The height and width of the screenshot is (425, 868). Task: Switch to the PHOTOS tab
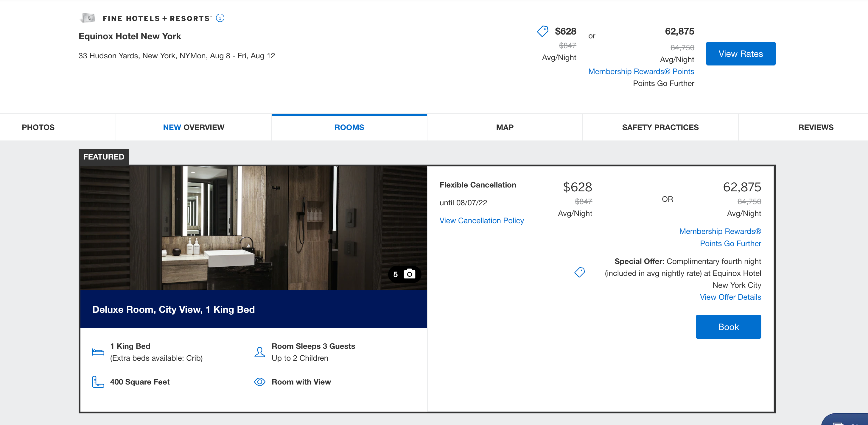click(38, 127)
